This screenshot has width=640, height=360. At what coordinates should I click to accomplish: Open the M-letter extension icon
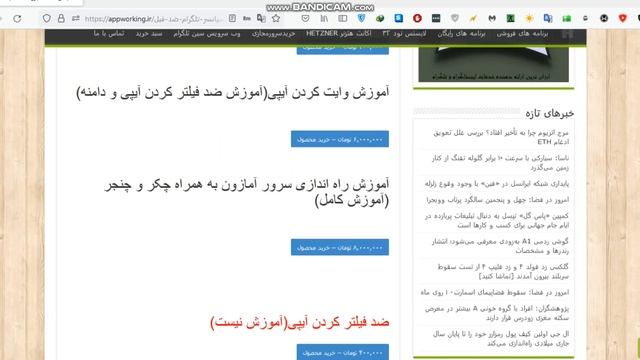(492, 18)
